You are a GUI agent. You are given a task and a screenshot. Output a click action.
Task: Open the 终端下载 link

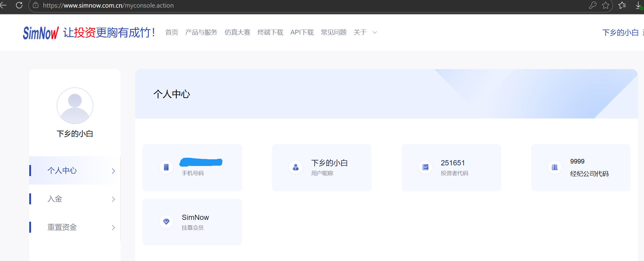[x=270, y=32]
